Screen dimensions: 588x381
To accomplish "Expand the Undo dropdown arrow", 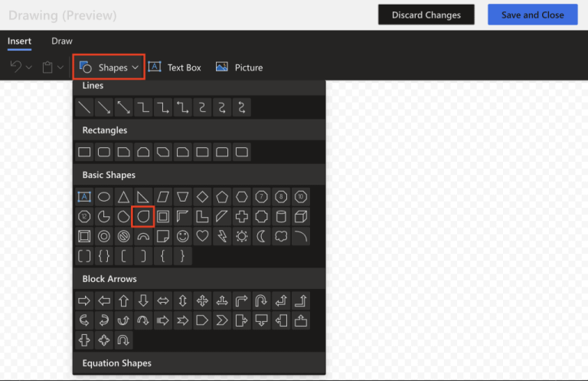I will pos(29,67).
